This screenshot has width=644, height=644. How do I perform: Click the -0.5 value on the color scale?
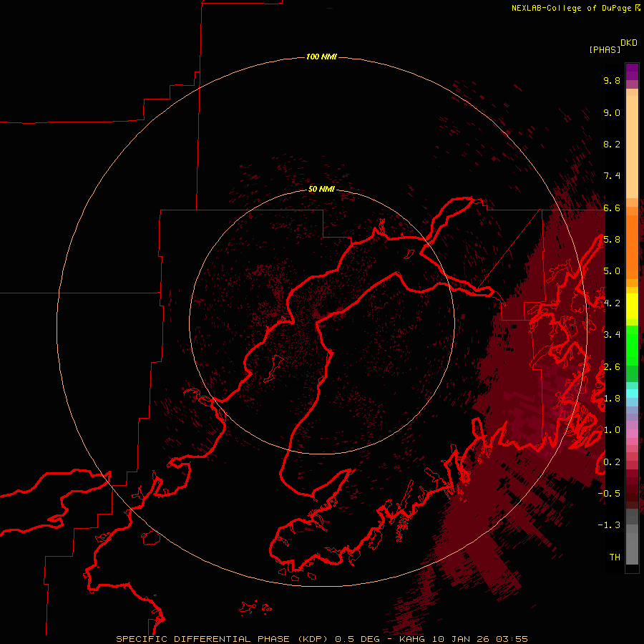609,494
